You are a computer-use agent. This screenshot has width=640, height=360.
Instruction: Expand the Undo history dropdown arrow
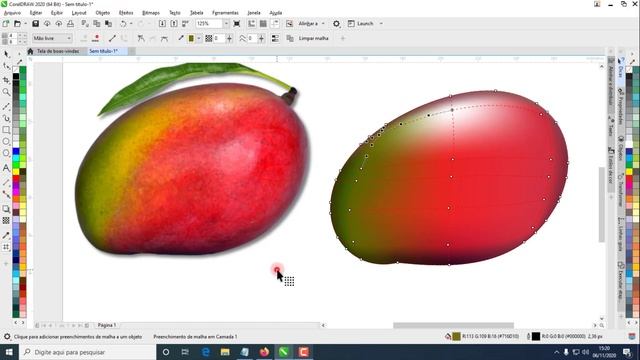coord(131,24)
